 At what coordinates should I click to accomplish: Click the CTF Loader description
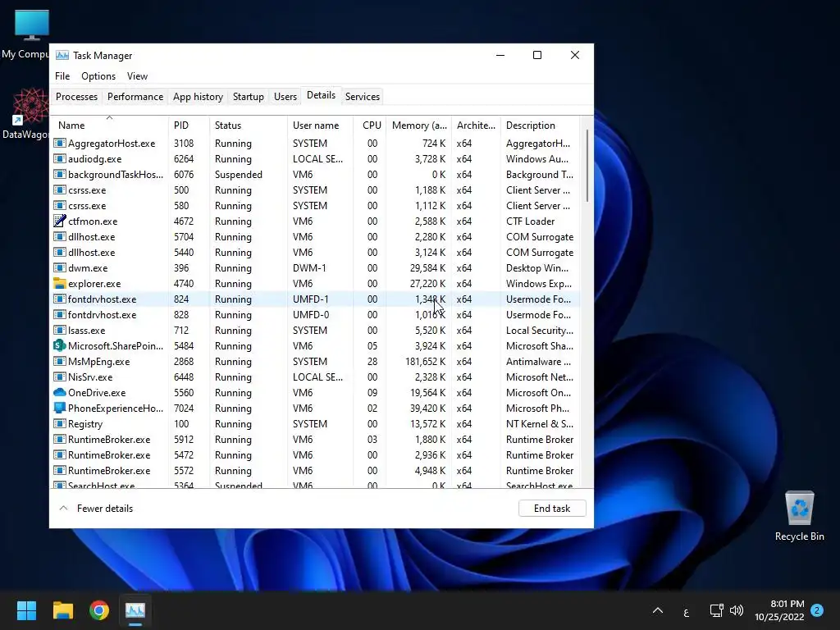point(531,221)
